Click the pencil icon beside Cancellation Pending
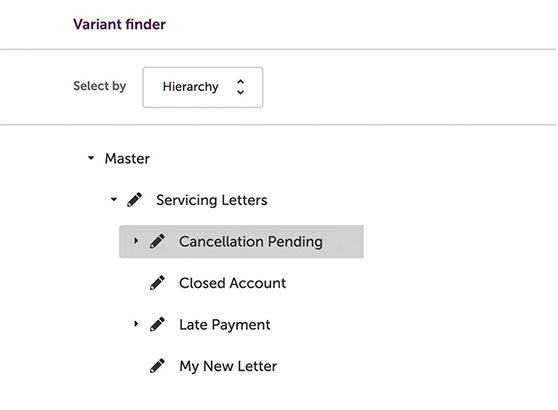The height and width of the screenshot is (410, 558). coord(157,241)
